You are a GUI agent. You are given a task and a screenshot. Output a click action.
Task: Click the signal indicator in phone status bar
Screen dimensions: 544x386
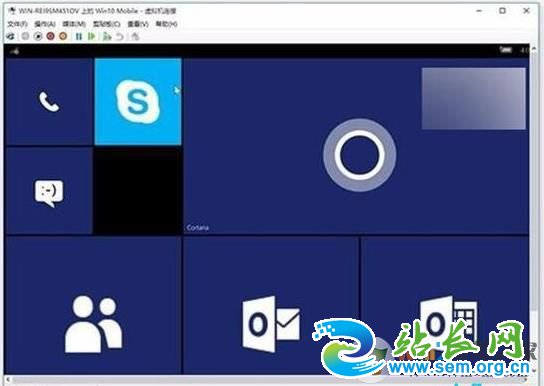[x=15, y=51]
